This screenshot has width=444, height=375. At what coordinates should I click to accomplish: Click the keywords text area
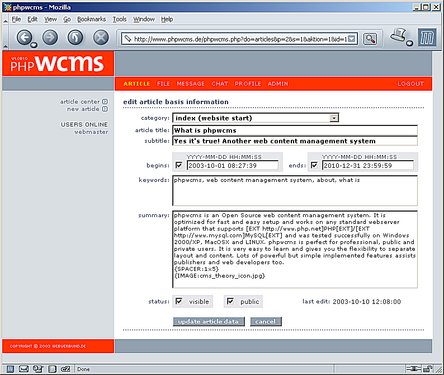295,191
